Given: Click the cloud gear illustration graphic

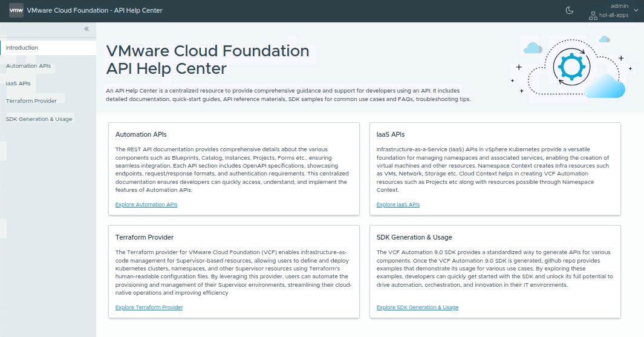Looking at the screenshot, I should pyautogui.click(x=571, y=68).
